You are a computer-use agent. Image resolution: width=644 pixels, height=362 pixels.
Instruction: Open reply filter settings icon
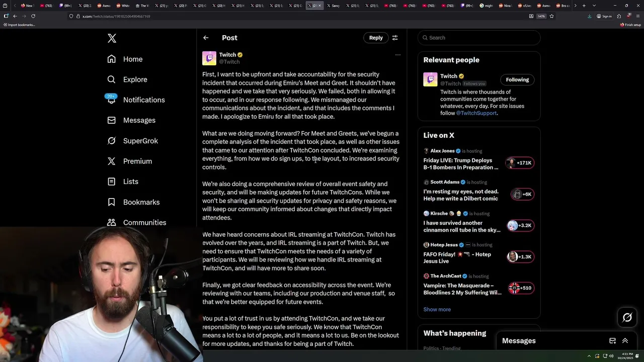point(395,38)
